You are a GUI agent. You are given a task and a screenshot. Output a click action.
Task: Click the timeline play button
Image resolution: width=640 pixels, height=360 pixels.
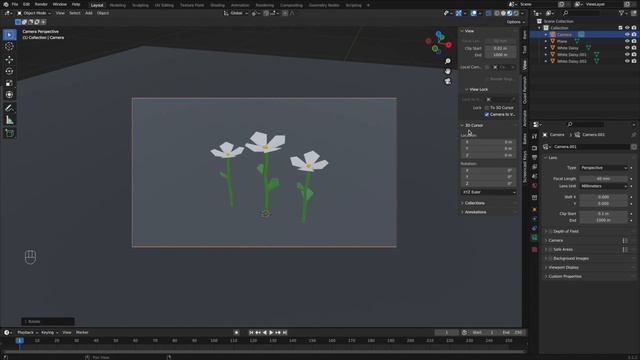click(271, 333)
